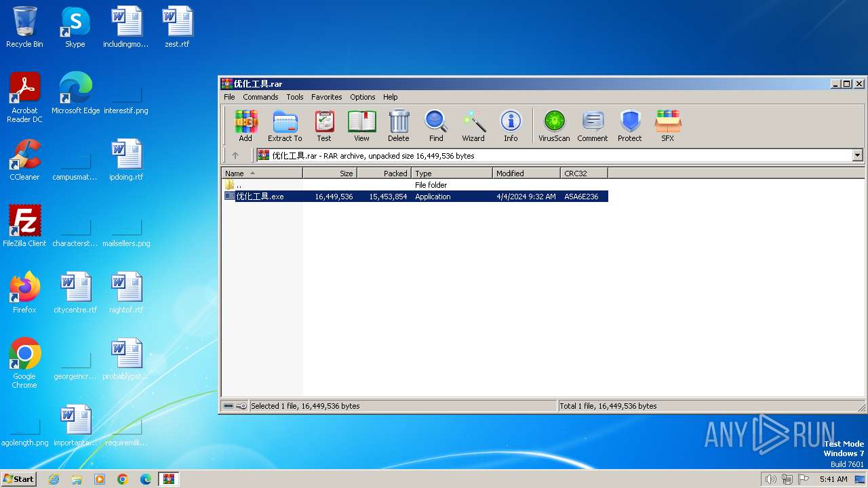868x488 pixels.
Task: Click the taskbar clock 5:41 AM
Action: 833,479
